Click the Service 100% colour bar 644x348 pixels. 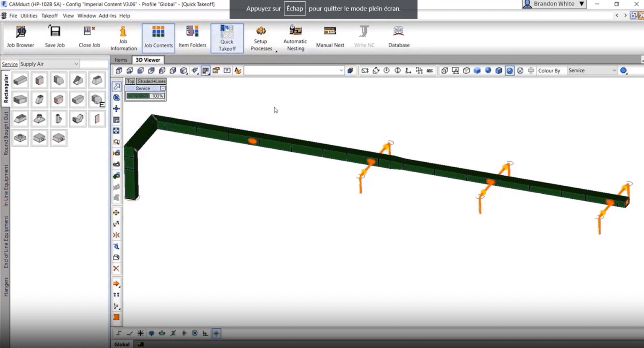click(x=145, y=96)
